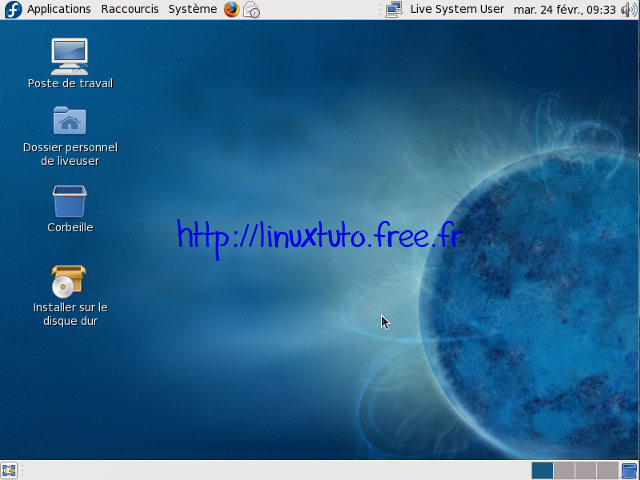Image resolution: width=640 pixels, height=480 pixels.
Task: Click the Show Desktop button in bottom panel
Action: point(9,470)
